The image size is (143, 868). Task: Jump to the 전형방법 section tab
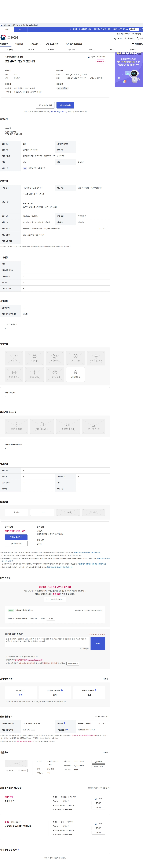(92, 49)
